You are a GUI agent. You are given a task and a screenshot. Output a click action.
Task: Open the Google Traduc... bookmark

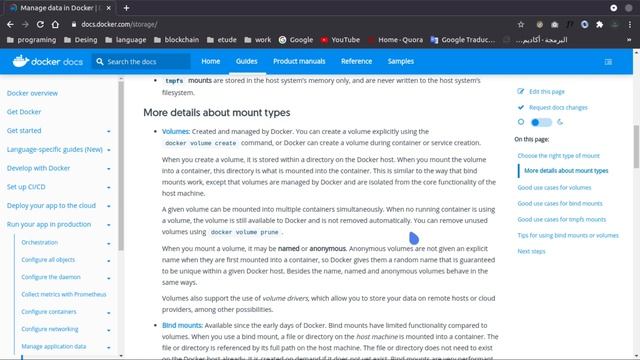coord(463,40)
